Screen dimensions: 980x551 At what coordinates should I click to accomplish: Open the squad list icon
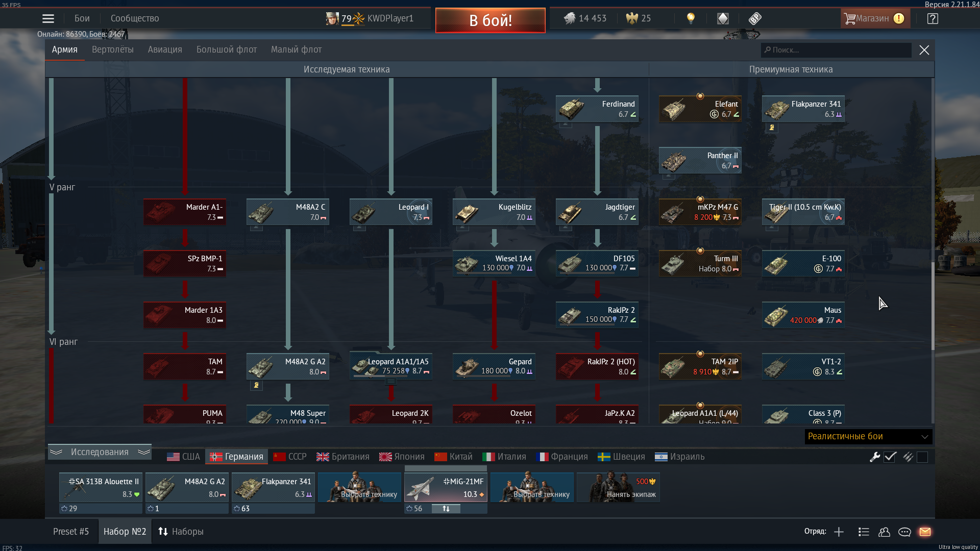[864, 532]
